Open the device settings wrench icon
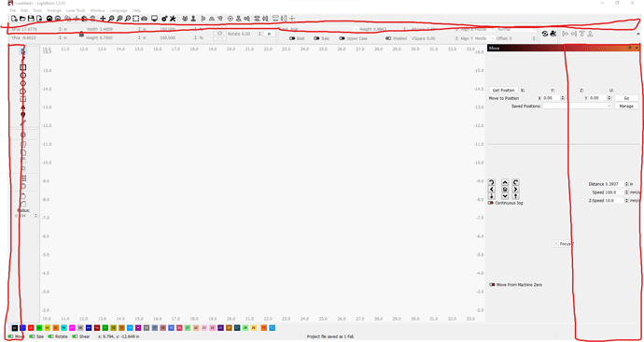The height and width of the screenshot is (342, 644). click(x=173, y=19)
